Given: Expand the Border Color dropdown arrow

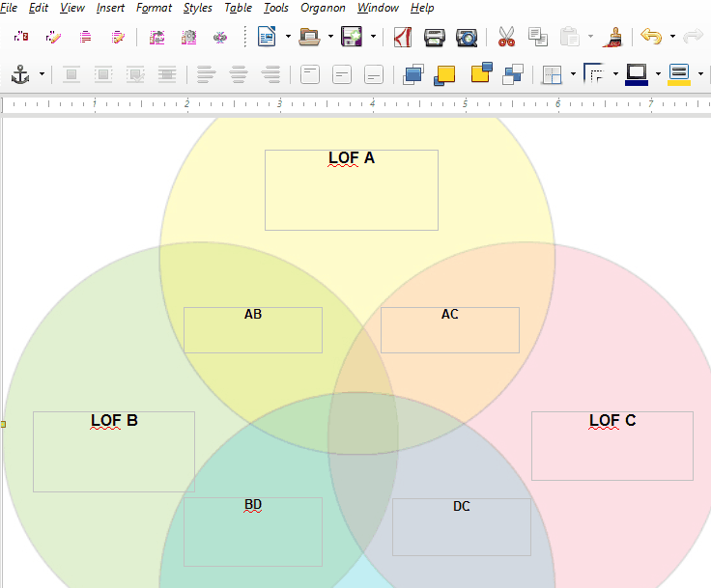Looking at the screenshot, I should click(658, 74).
